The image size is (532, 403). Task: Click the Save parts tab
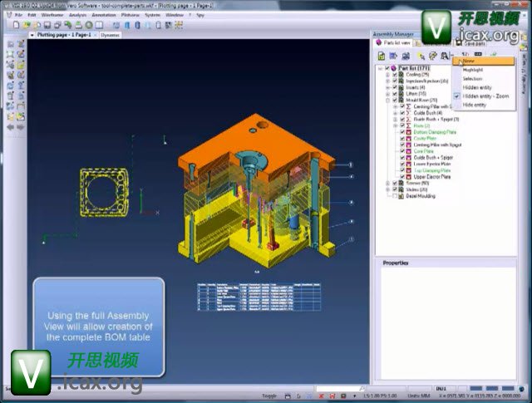472,43
